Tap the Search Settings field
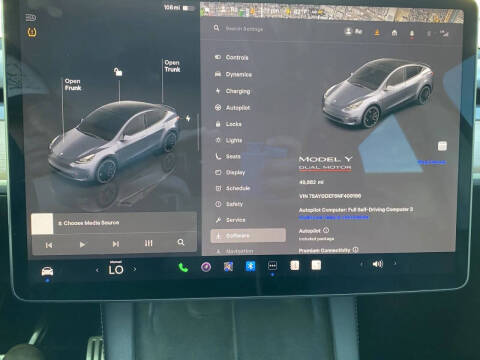Viewport: 480px width, 360px height. click(244, 29)
